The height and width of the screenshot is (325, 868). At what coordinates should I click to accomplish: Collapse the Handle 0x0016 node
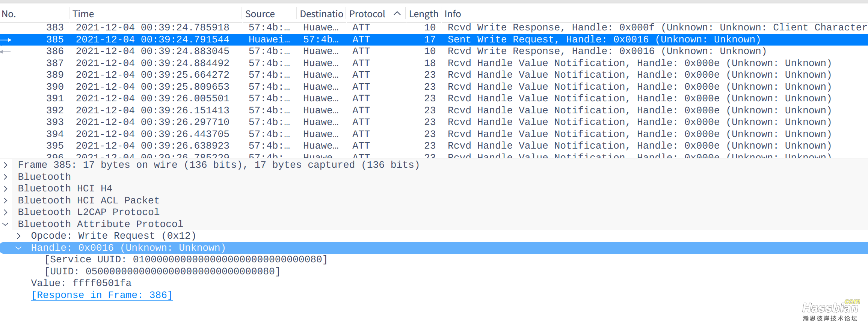19,248
